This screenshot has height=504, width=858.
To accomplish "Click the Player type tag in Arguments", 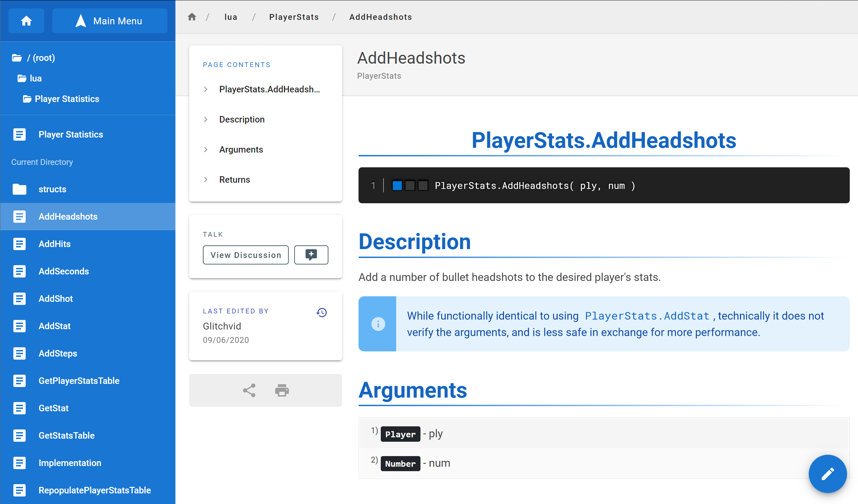I will tap(400, 434).
